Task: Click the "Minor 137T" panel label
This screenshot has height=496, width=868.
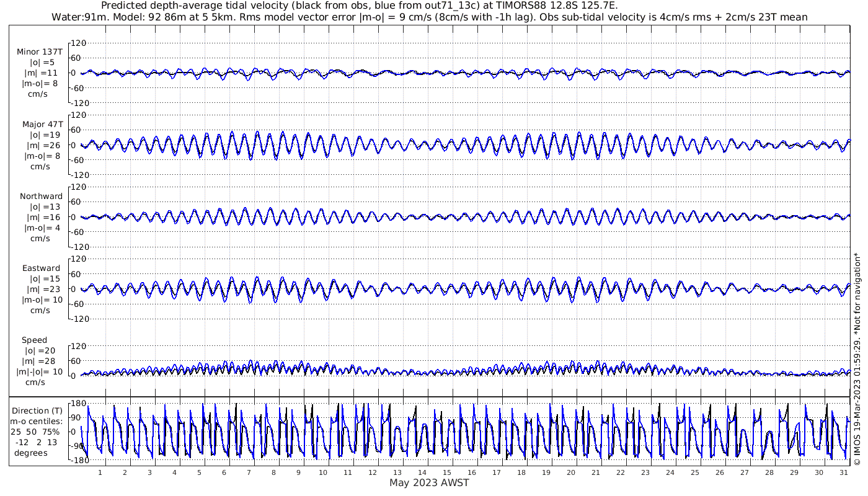Action: pyautogui.click(x=40, y=52)
